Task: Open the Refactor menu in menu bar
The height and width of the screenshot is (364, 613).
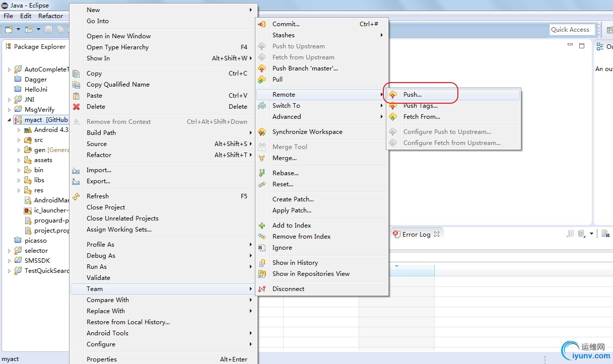Action: (51, 16)
